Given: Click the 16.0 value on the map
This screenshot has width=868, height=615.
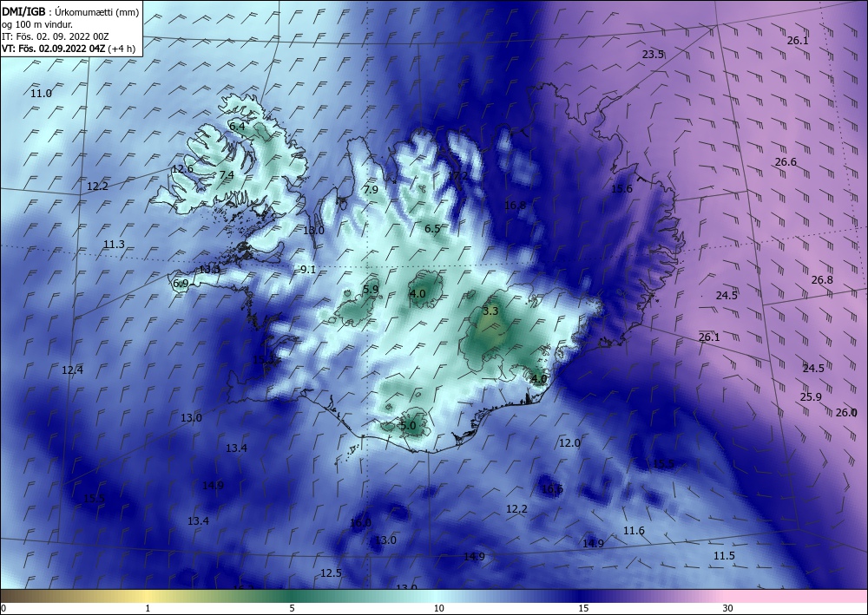Looking at the screenshot, I should coord(360,523).
